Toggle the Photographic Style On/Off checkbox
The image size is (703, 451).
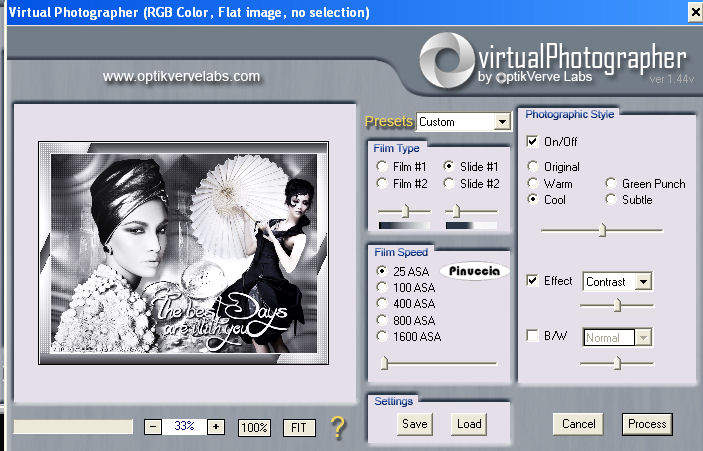(x=532, y=142)
